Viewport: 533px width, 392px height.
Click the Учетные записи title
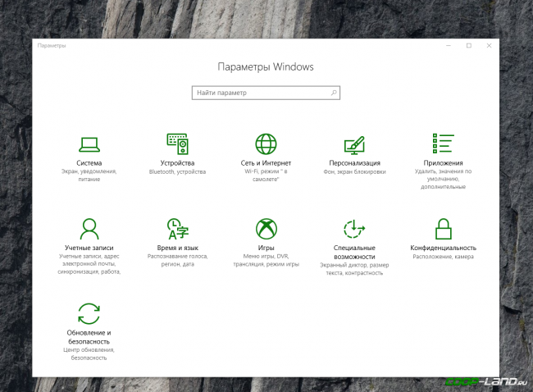pos(89,248)
